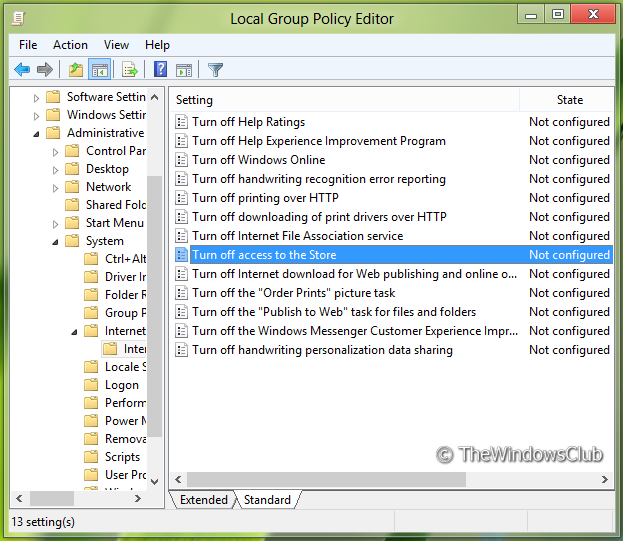
Task: Click policy icon beside Turn off Internet File Association service
Action: 182,236
